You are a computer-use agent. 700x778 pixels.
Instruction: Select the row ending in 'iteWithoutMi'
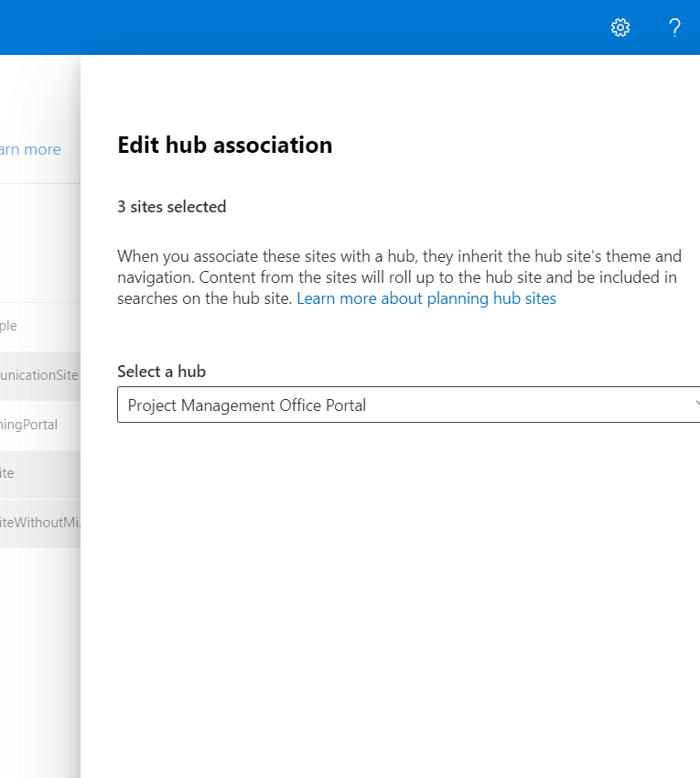coord(40,524)
